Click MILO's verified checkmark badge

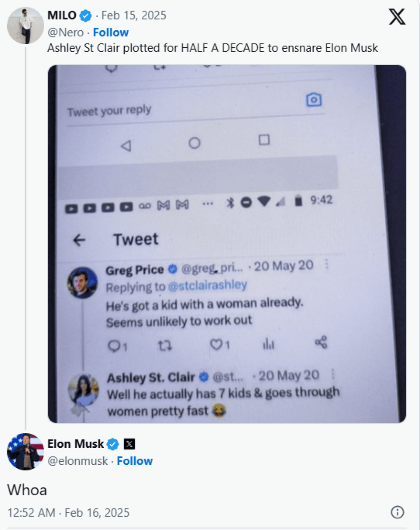point(86,16)
